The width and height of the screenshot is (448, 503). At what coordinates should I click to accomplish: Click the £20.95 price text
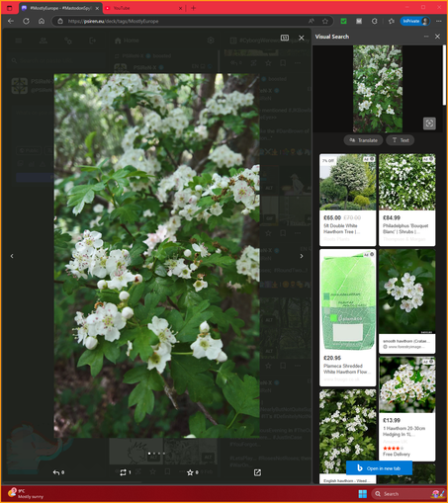(332, 358)
